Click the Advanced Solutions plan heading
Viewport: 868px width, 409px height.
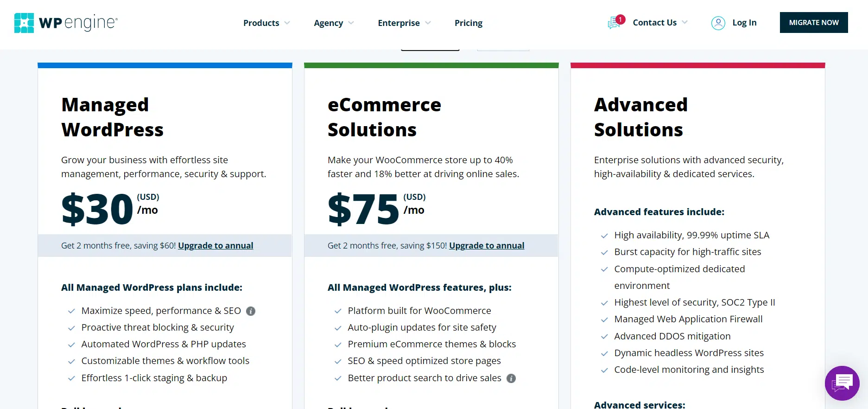[640, 117]
